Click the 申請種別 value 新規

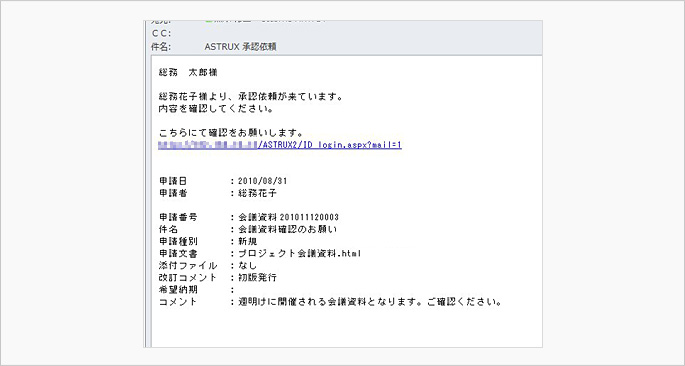pyautogui.click(x=247, y=241)
